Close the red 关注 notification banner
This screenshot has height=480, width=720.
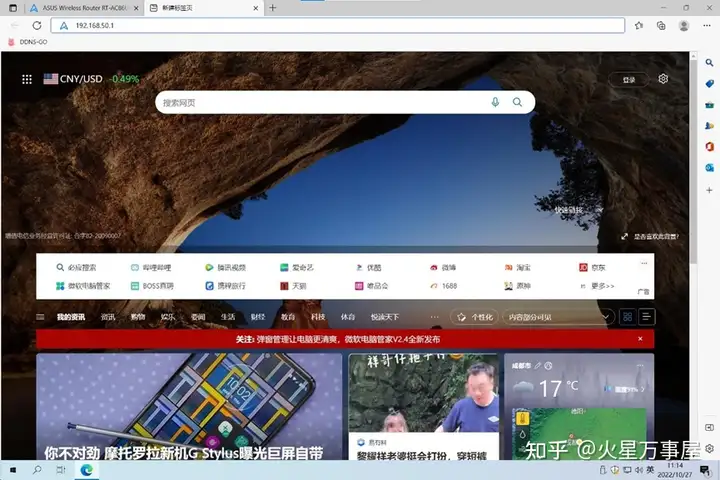click(x=640, y=339)
